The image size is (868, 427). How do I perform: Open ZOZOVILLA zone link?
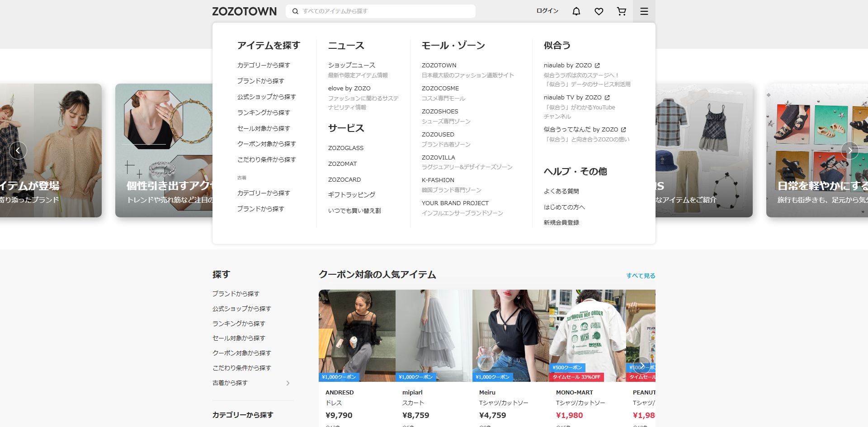tap(439, 157)
